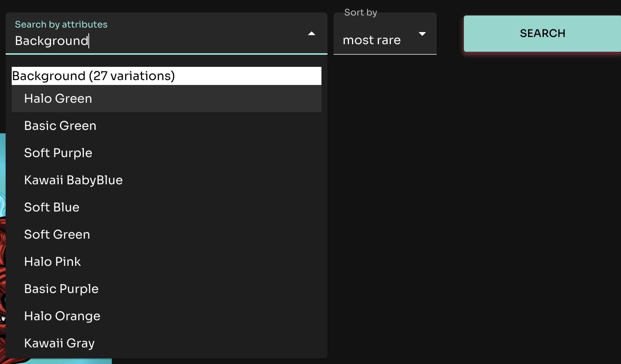The height and width of the screenshot is (364, 621).
Task: Pick the Soft Purple background variation
Action: pos(58,153)
